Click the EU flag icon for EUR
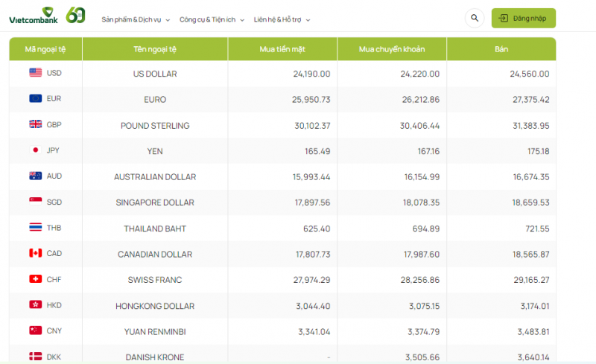This screenshot has width=596, height=364. [35, 98]
